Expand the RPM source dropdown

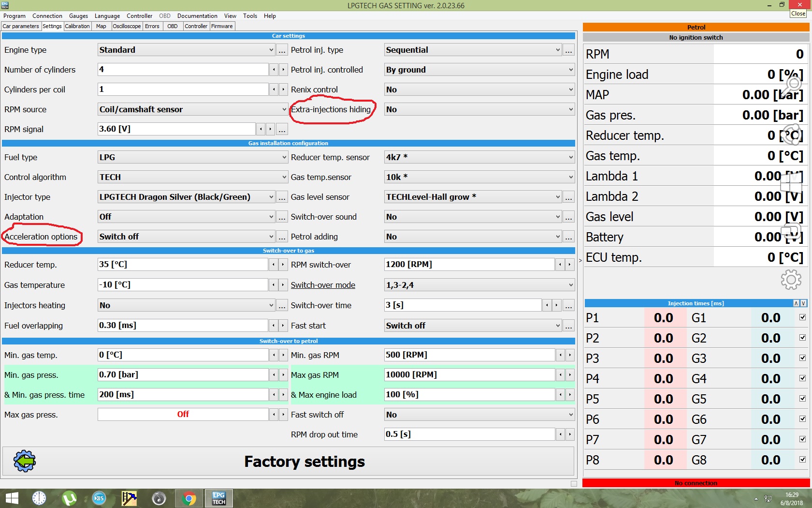point(193,109)
